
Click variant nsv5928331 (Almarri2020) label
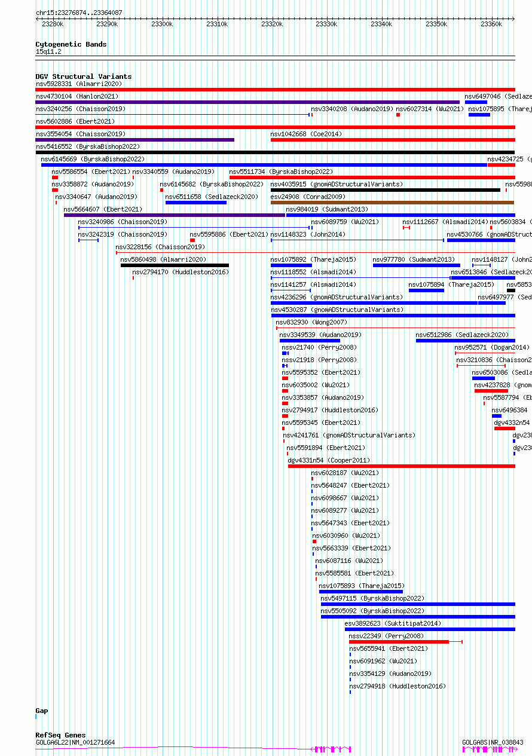pos(78,84)
